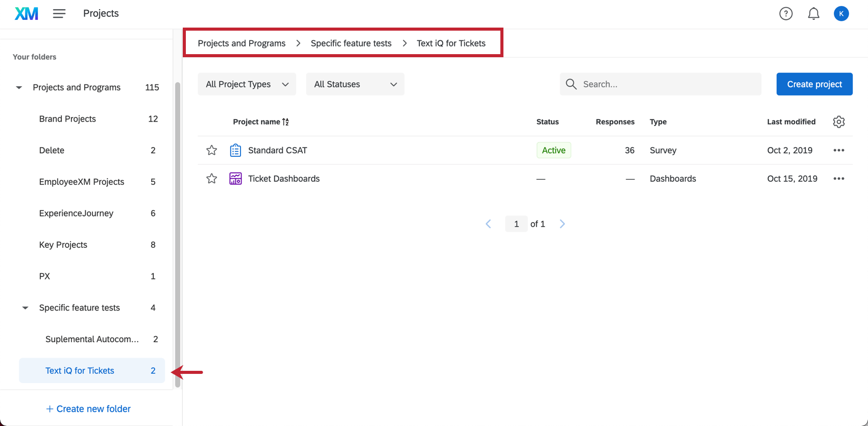This screenshot has height=426, width=868.
Task: Click the Search projects field
Action: 660,84
